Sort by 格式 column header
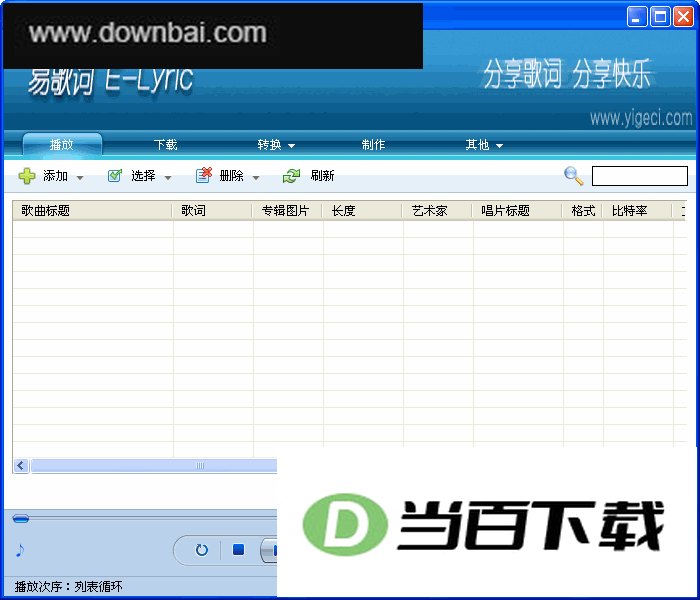Screen dimensions: 700x600 click(x=583, y=210)
